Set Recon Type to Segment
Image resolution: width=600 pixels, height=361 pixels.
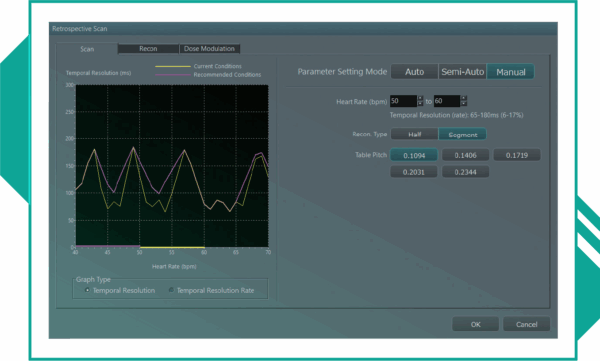pos(462,134)
